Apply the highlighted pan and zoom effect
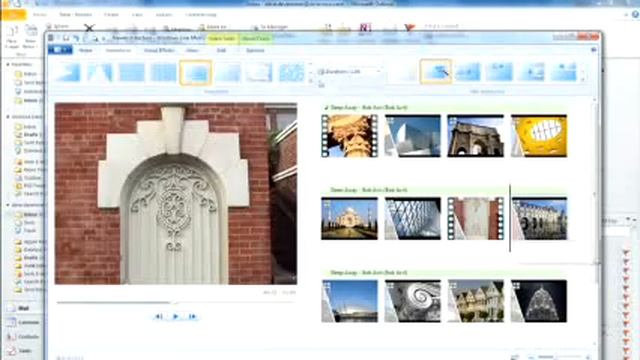This screenshot has width=640, height=360. tap(436, 72)
